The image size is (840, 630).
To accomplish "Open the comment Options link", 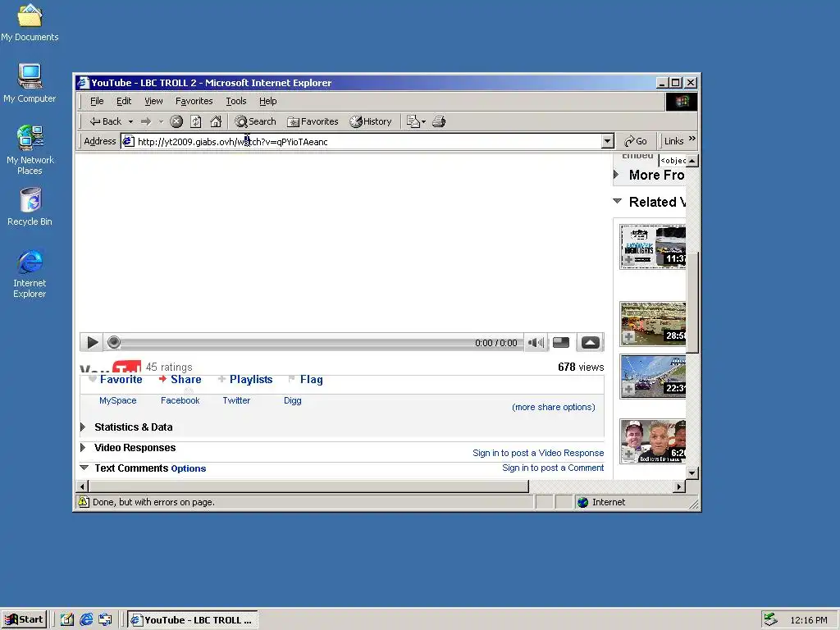I will (x=189, y=468).
